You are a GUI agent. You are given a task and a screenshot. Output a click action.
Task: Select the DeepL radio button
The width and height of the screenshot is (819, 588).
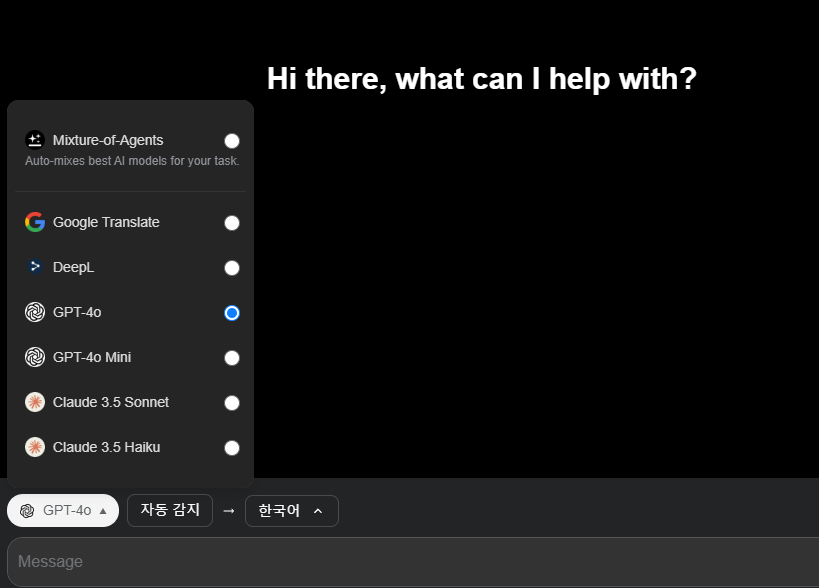tap(232, 267)
